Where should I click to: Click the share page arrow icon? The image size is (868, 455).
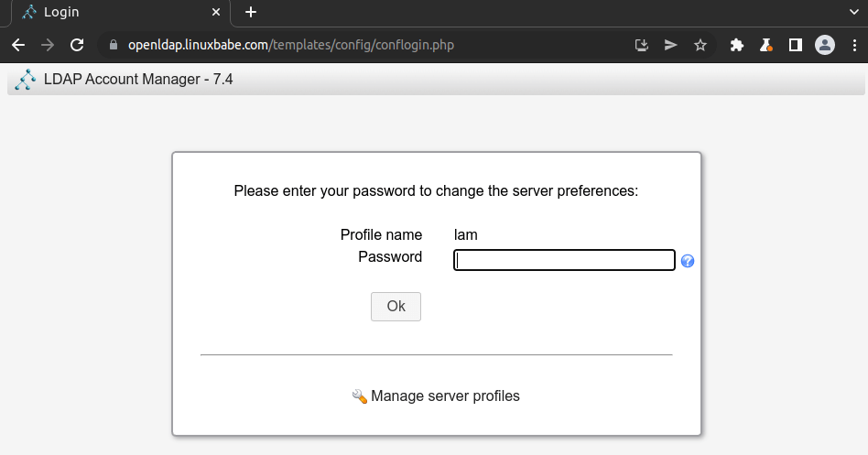click(x=670, y=45)
